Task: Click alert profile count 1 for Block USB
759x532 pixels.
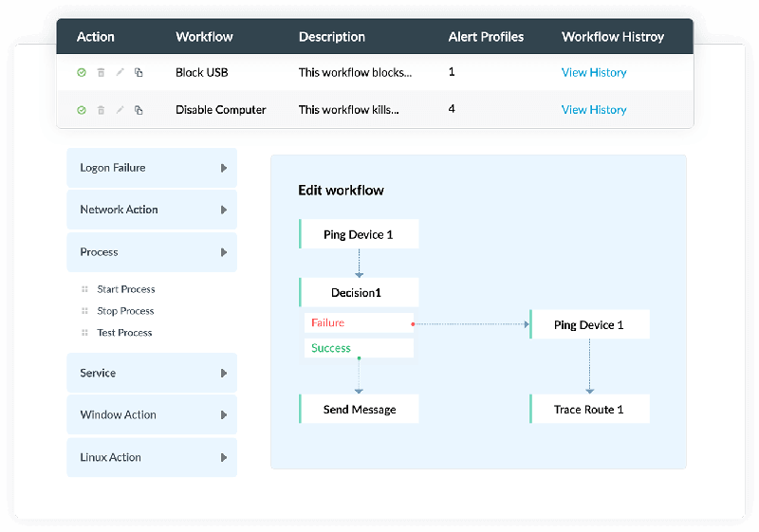Action: coord(452,72)
